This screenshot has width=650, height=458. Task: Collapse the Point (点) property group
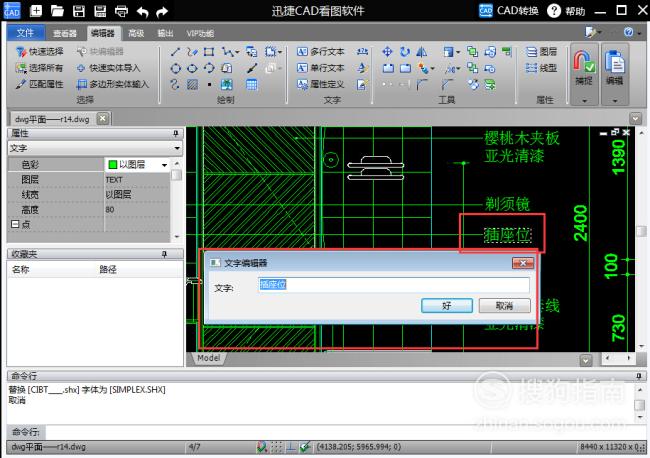click(15, 224)
